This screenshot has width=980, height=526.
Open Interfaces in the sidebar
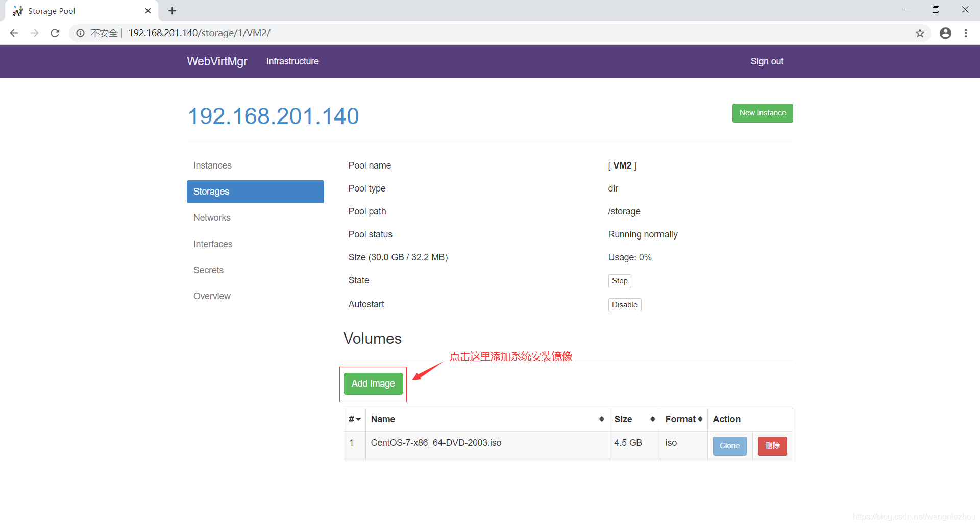pyautogui.click(x=255, y=244)
